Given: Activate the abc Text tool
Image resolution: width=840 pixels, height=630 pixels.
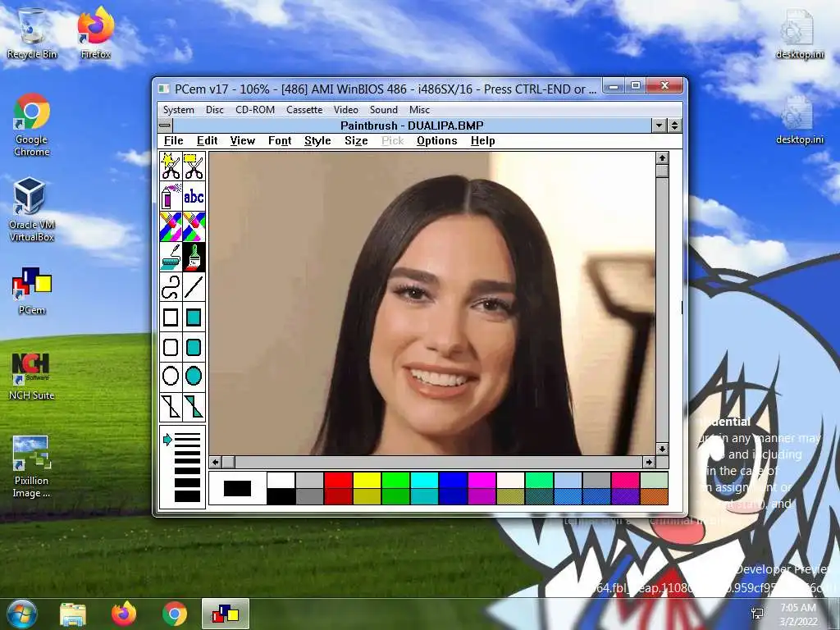Looking at the screenshot, I should [194, 196].
